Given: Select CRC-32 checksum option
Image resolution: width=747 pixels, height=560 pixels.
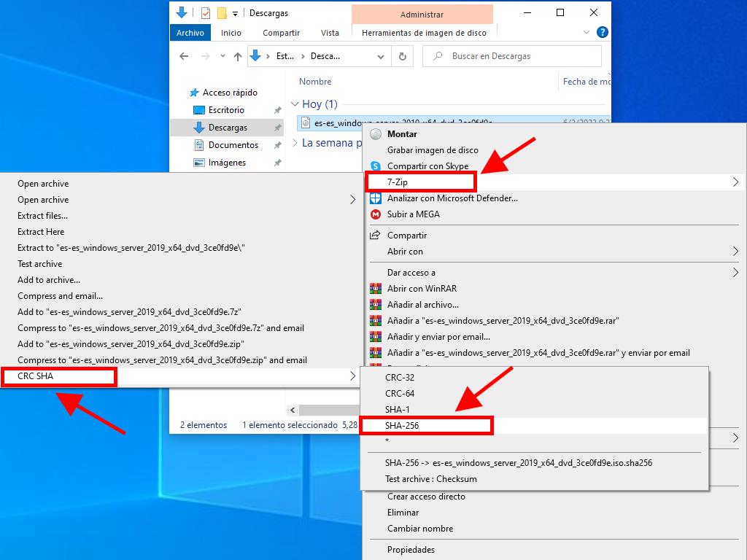Looking at the screenshot, I should click(534, 378).
